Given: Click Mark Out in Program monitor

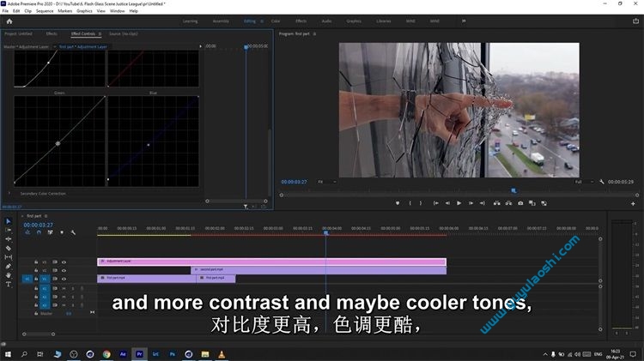Looking at the screenshot, I should point(421,203).
